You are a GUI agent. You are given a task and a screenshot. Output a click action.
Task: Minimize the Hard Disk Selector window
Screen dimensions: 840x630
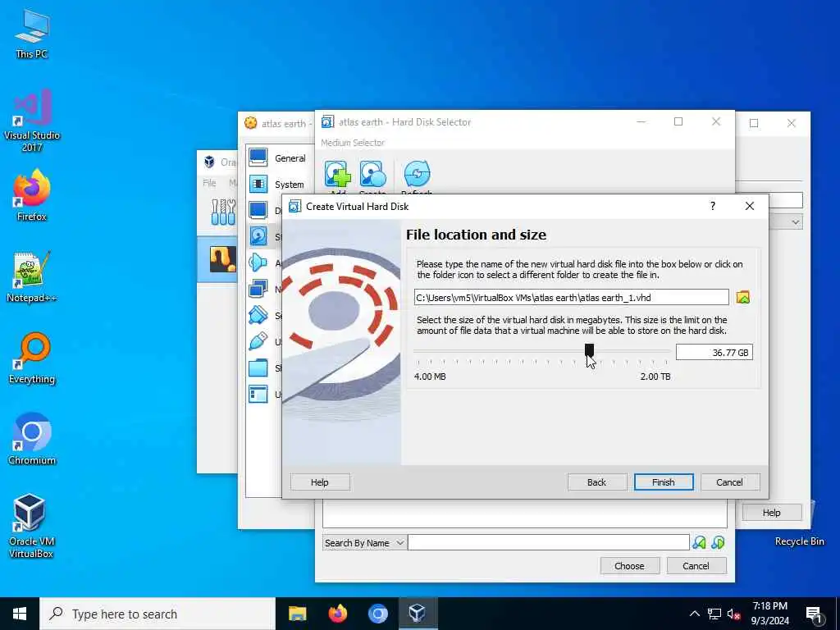point(641,121)
